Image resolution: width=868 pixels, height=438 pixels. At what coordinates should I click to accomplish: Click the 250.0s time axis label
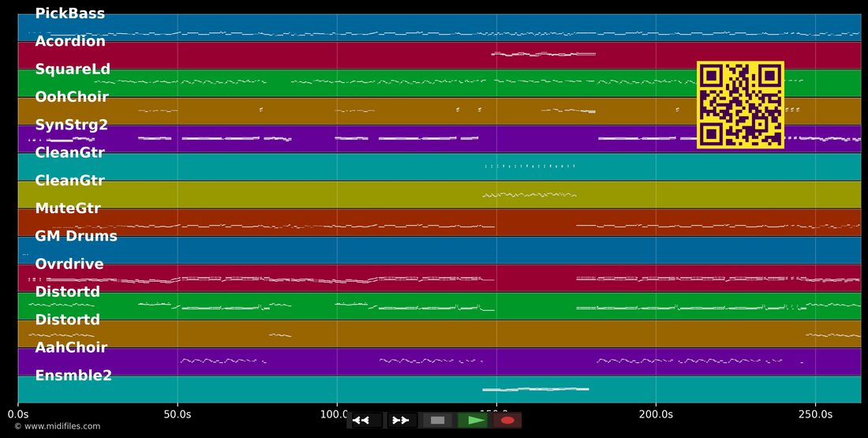click(815, 414)
